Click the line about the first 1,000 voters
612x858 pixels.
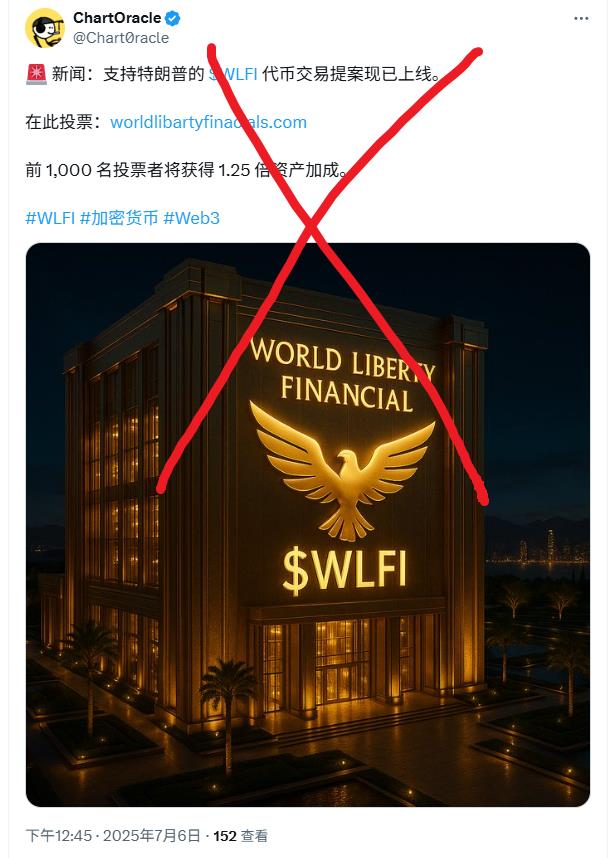(x=185, y=170)
